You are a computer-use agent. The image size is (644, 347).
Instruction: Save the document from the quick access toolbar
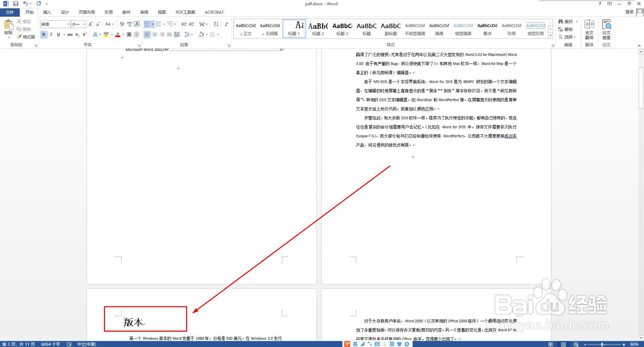click(x=16, y=4)
